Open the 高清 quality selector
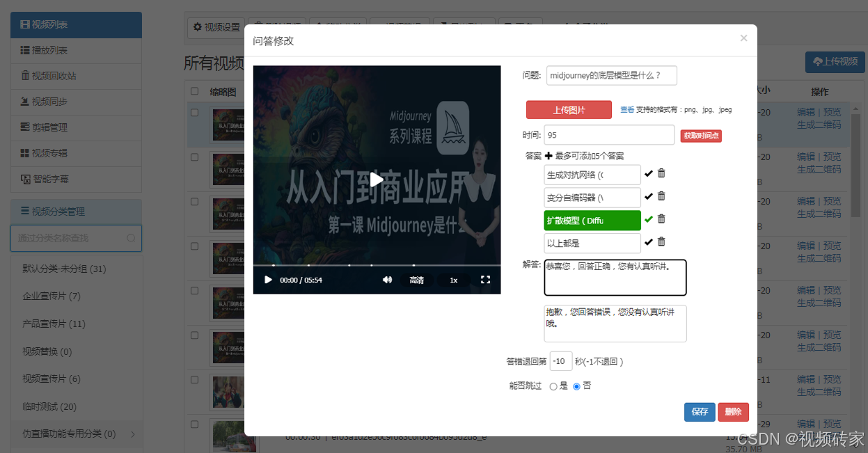Viewport: 868px width, 453px height. click(416, 280)
